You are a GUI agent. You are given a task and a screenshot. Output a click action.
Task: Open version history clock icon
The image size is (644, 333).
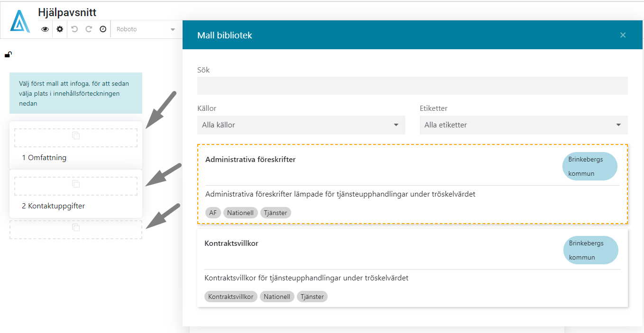[x=103, y=29]
